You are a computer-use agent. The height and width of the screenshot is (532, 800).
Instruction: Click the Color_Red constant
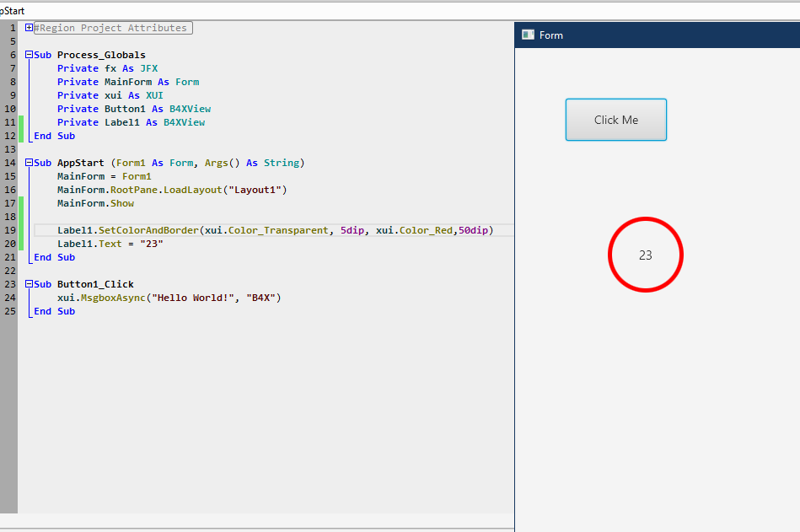coord(426,230)
